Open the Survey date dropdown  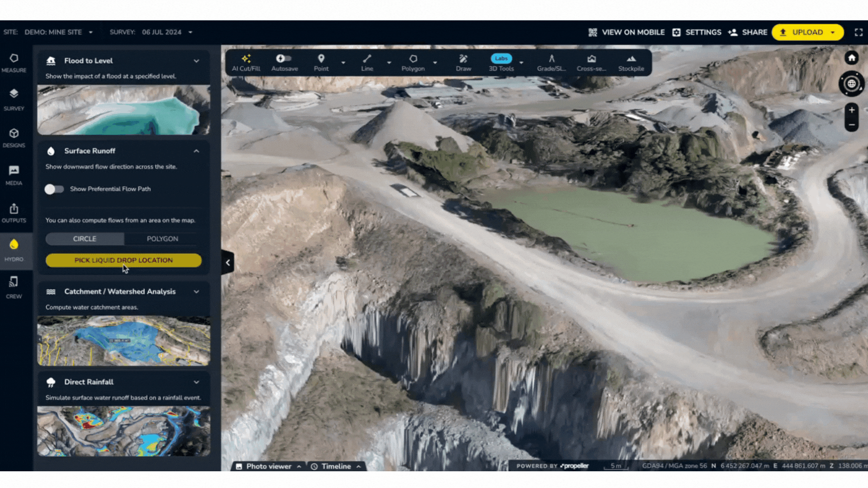(167, 32)
